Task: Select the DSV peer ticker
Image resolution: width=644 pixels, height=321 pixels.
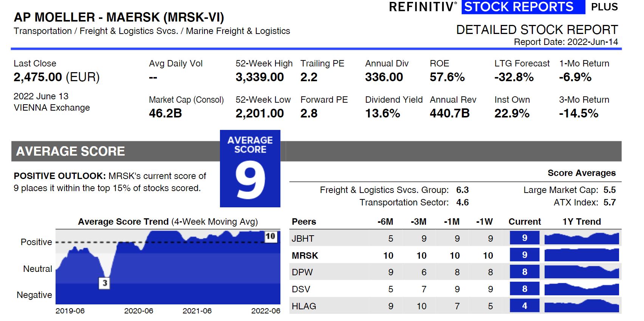Action: [x=301, y=289]
